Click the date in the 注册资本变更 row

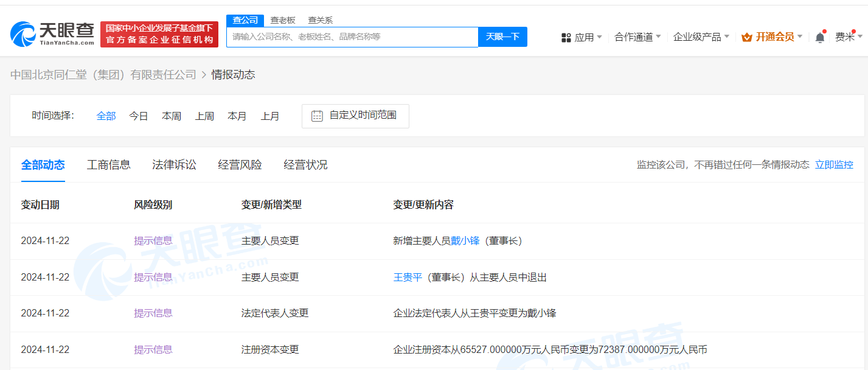point(45,350)
